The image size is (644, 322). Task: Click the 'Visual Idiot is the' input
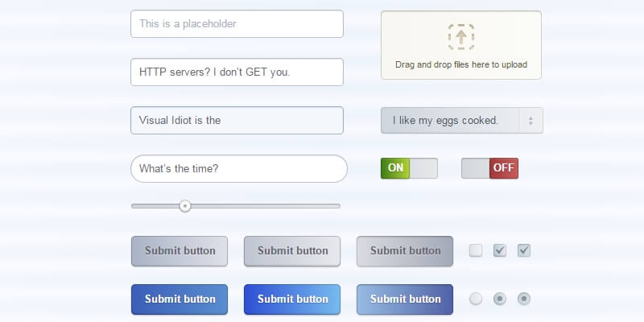coord(237,121)
